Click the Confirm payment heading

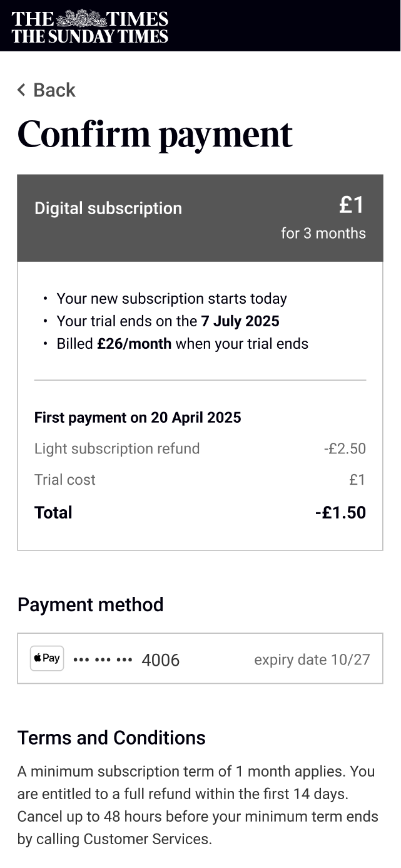[155, 133]
